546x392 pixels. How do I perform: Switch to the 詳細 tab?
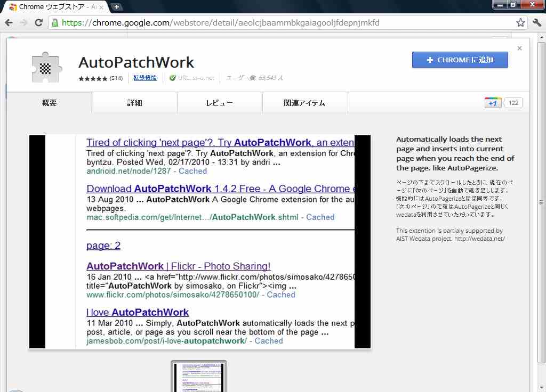pos(134,103)
